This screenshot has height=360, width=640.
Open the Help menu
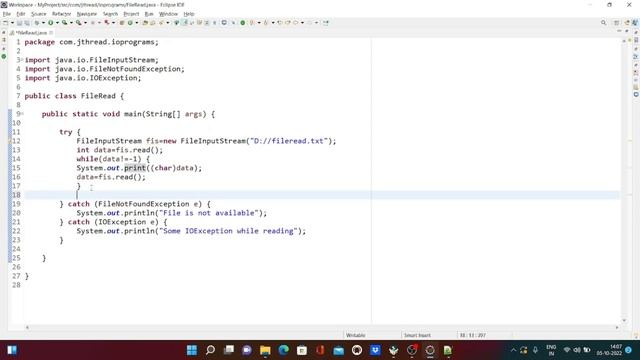189,14
